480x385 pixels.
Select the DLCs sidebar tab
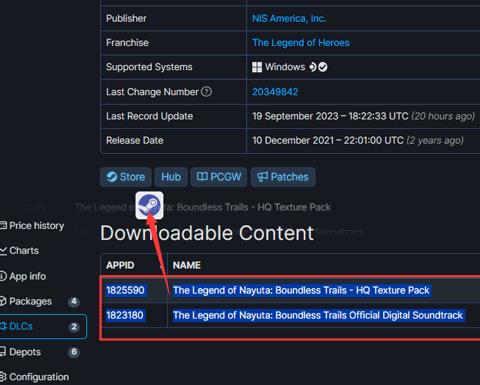43,326
